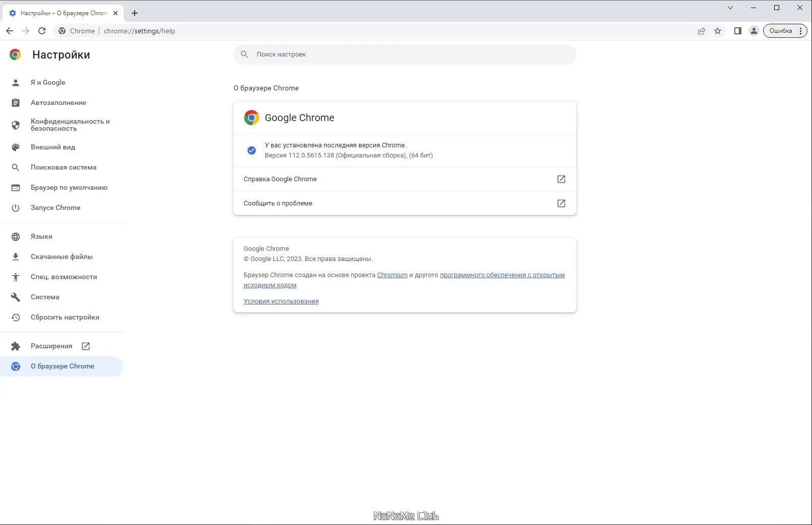Click the Версия 112.0.5615.138 version text
This screenshot has width=812, height=525.
(349, 155)
